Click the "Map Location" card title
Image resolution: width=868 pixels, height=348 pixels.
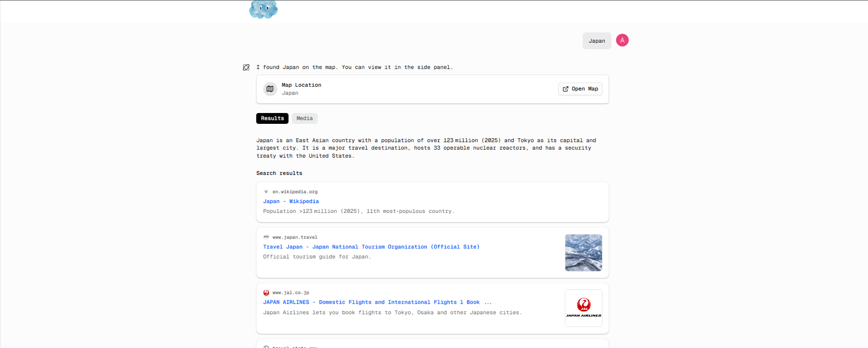(x=302, y=85)
